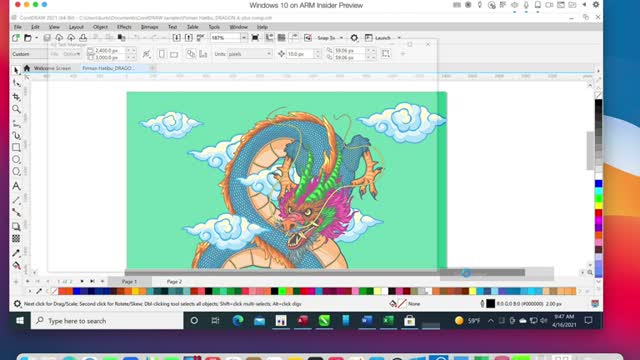Select the Ellipse tool
Image resolution: width=640 pixels, height=360 pixels.
(16, 160)
